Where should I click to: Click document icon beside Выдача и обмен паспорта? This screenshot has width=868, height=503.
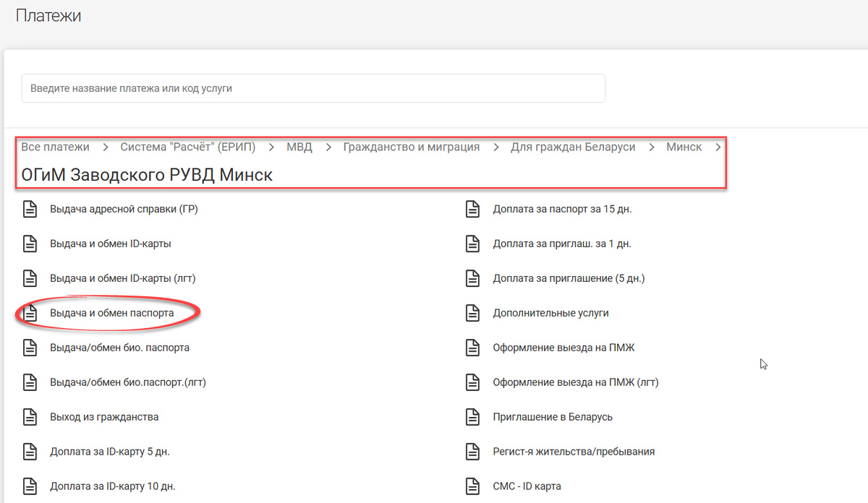point(30,313)
